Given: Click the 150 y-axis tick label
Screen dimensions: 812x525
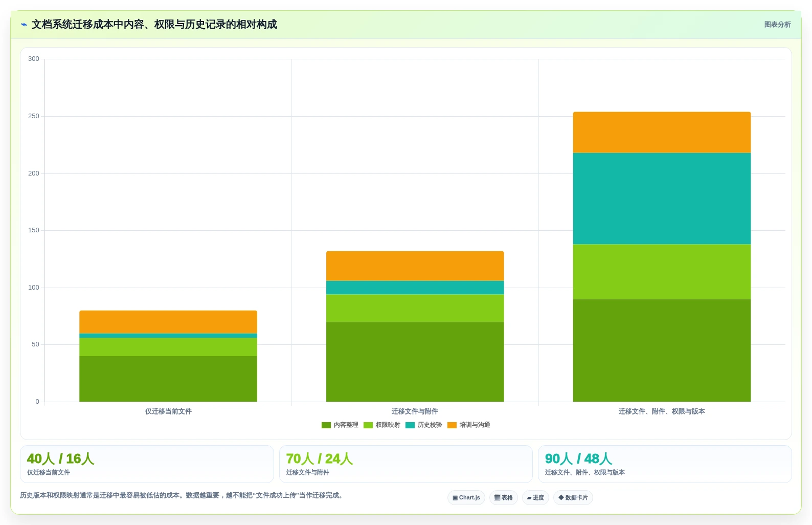Looking at the screenshot, I should tap(34, 230).
